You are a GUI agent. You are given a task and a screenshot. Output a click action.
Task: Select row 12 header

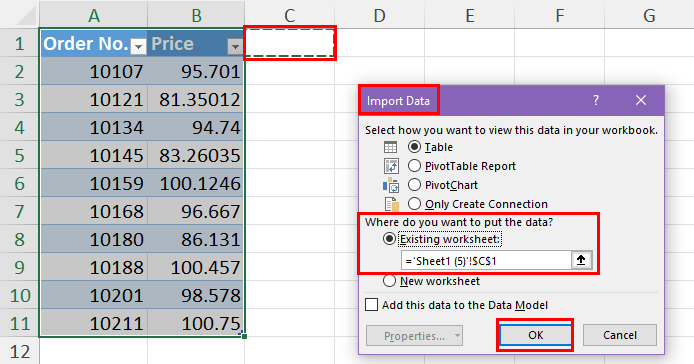pos(19,352)
